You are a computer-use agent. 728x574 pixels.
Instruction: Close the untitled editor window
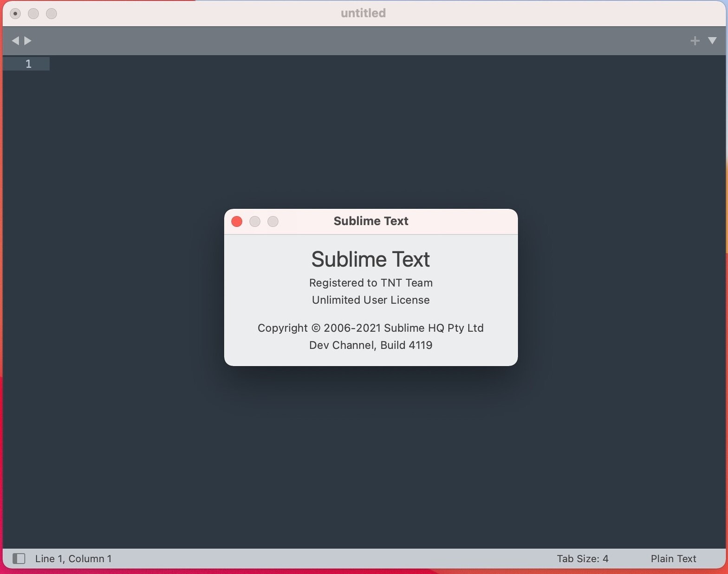click(x=15, y=13)
